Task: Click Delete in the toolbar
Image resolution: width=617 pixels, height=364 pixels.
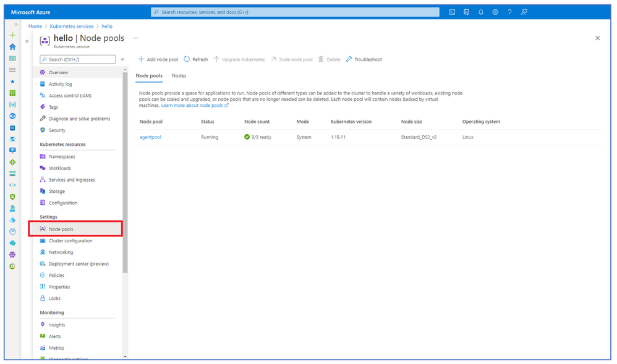Action: 330,59
